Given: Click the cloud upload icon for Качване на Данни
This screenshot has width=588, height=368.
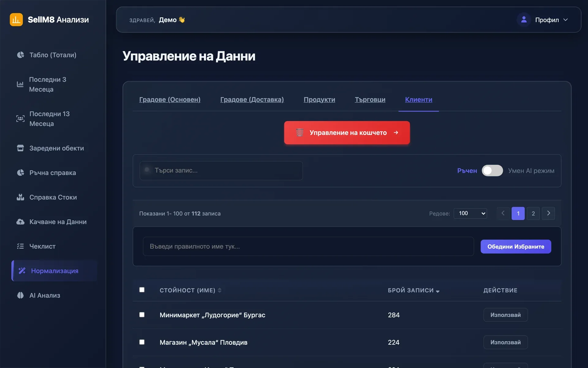Looking at the screenshot, I should (20, 222).
